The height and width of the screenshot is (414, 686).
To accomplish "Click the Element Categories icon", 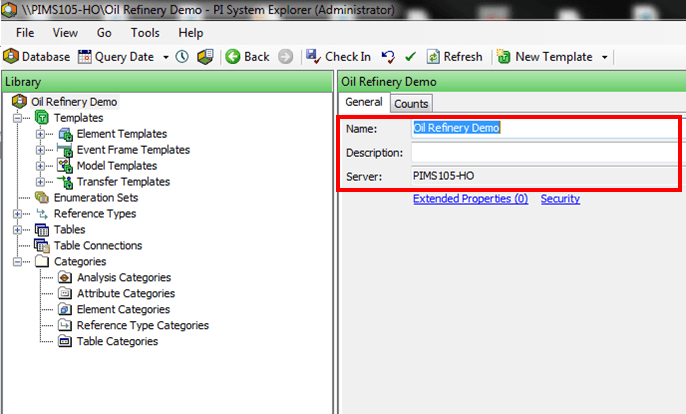I will 65,309.
